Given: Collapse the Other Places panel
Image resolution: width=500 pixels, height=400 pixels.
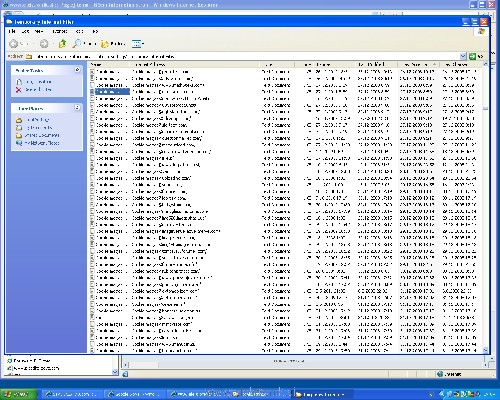Looking at the screenshot, I should [77, 108].
